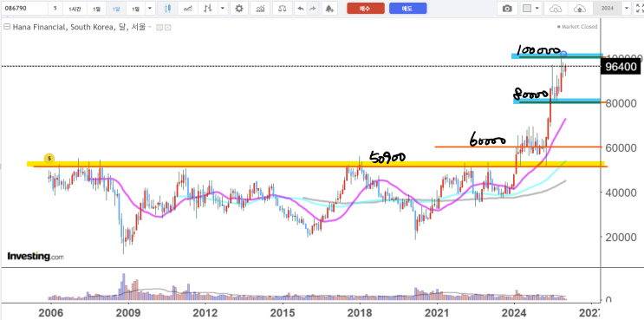The image size is (644, 320).
Task: Expand the chart style dropdown arrow
Action: tap(222, 8)
